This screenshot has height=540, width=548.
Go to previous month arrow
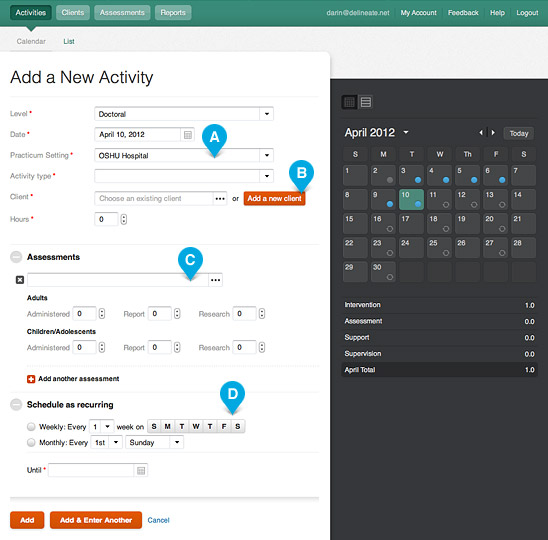click(x=481, y=133)
